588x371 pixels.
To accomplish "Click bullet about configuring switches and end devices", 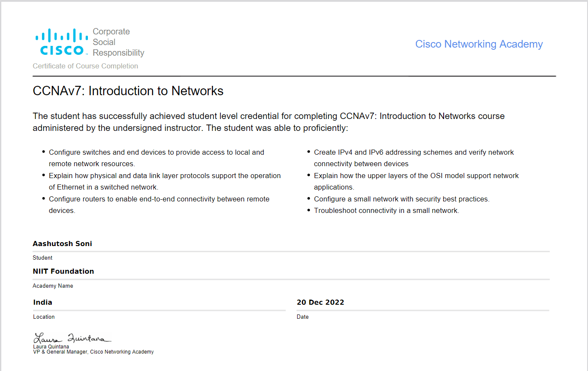I will [x=156, y=158].
